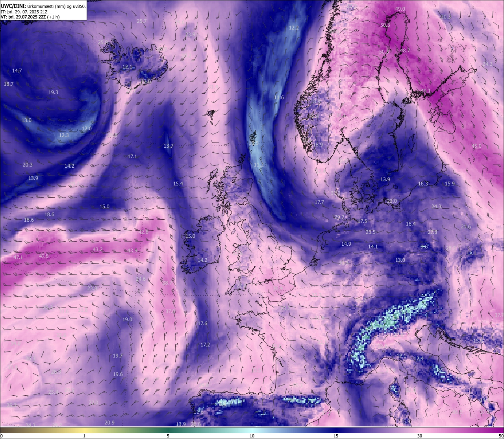Click the 17.5 value near Denmark
The width and height of the screenshot is (504, 439).
(x=362, y=221)
